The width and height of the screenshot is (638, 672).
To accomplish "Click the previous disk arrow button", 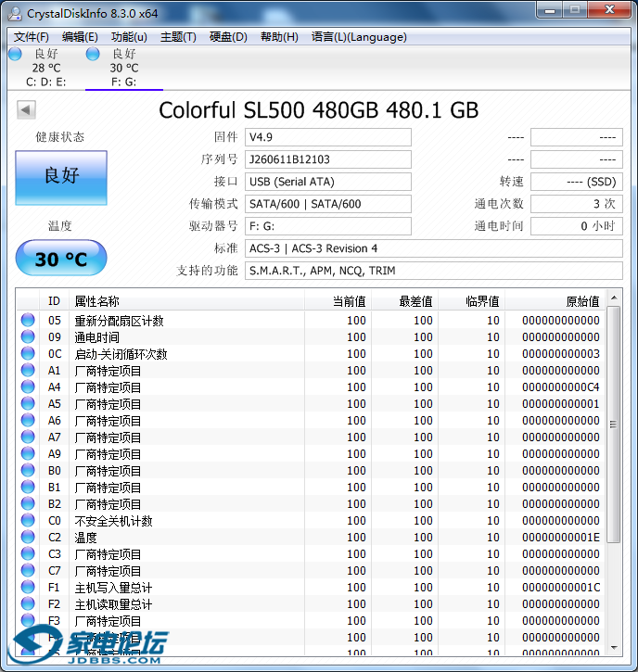I will pos(26,110).
